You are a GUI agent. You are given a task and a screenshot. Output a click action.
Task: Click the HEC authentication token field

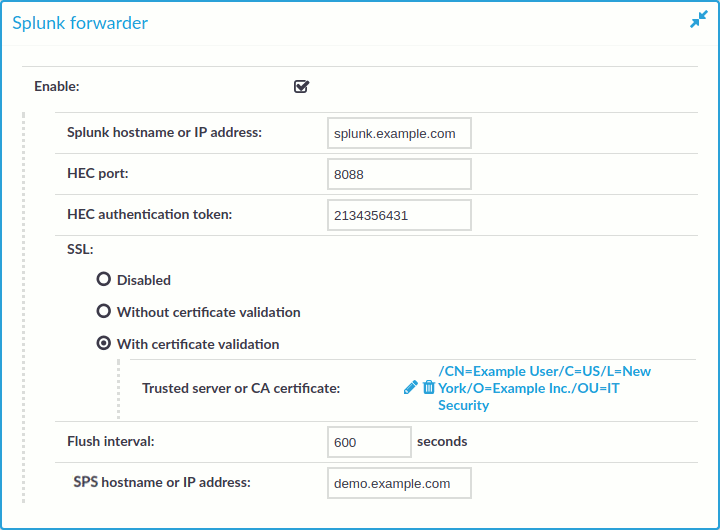(399, 215)
